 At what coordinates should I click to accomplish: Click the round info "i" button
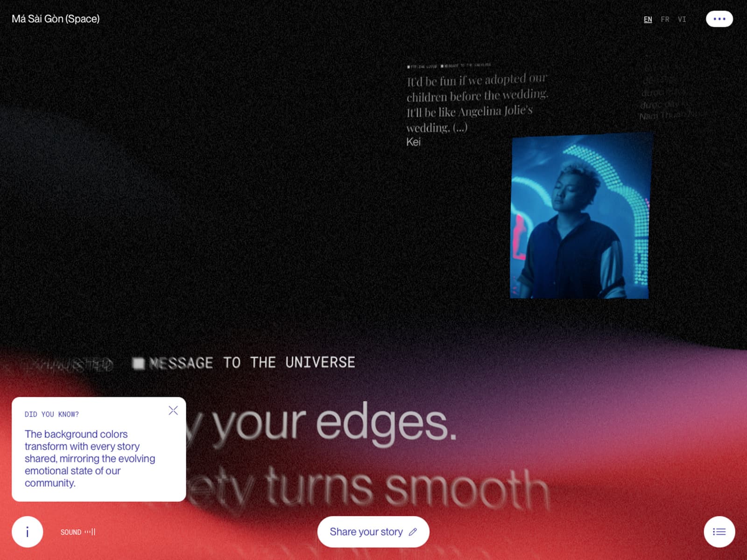(28, 532)
